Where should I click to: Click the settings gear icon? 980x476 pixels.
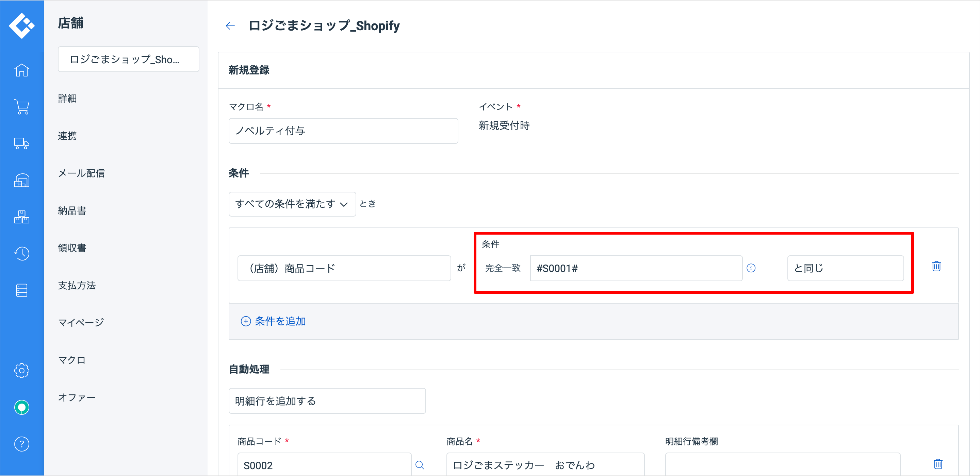[22, 370]
